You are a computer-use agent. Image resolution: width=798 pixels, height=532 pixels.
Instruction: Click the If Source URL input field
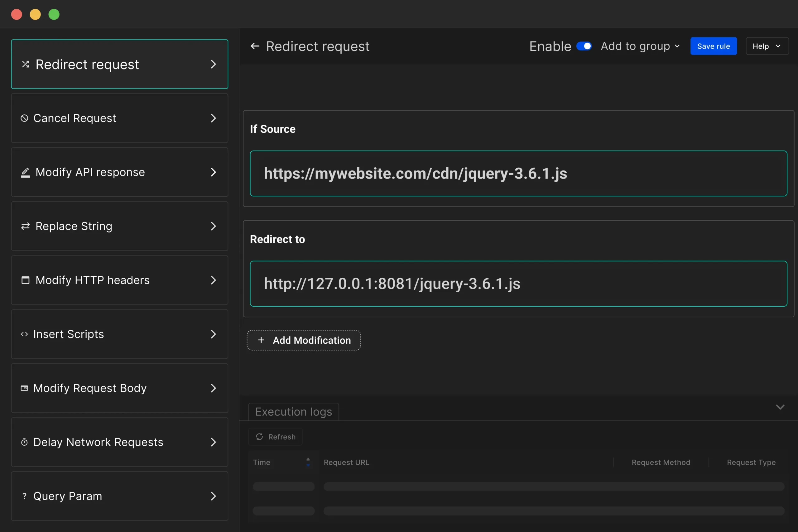coord(518,173)
